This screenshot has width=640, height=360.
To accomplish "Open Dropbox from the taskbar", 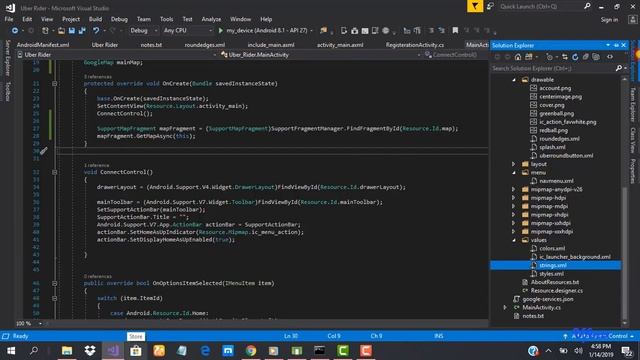I will point(90,351).
